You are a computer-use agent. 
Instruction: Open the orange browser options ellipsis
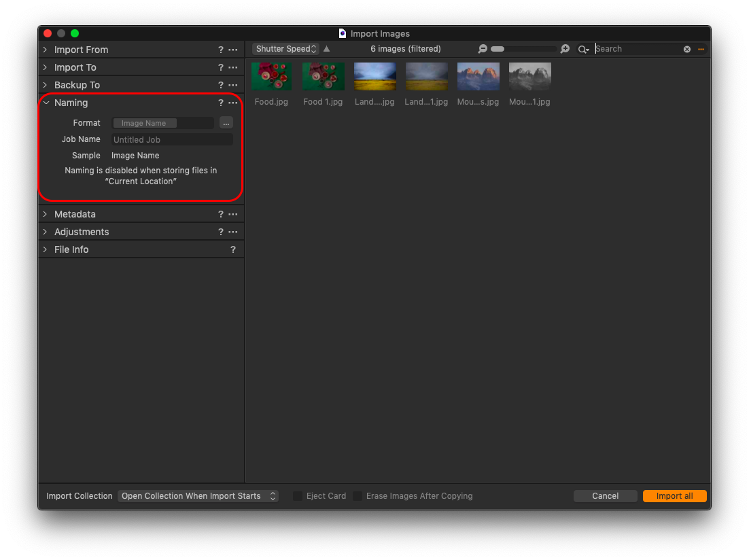(x=701, y=49)
